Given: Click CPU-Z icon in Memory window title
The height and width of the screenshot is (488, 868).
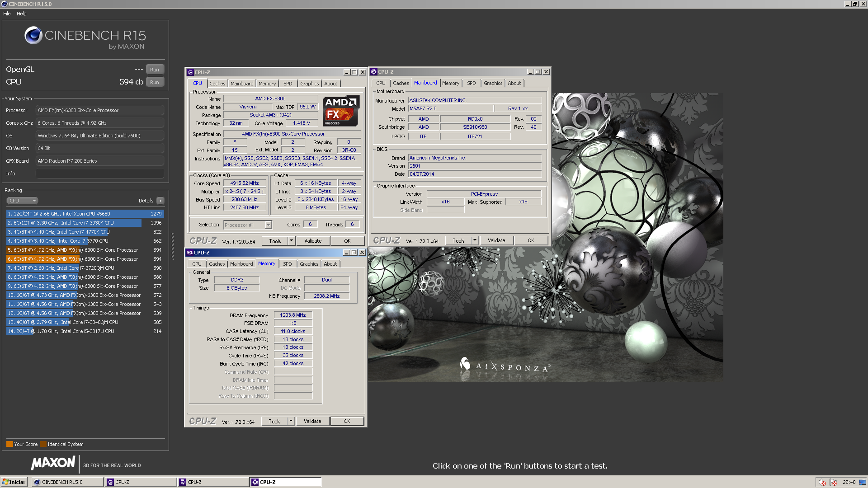Looking at the screenshot, I should point(190,253).
